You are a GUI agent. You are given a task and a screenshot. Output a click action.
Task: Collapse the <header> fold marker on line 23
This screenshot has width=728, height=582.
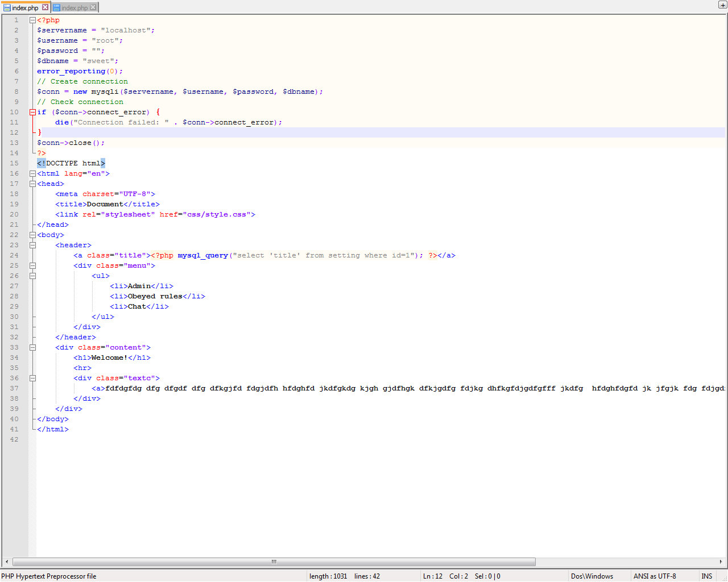(x=32, y=245)
